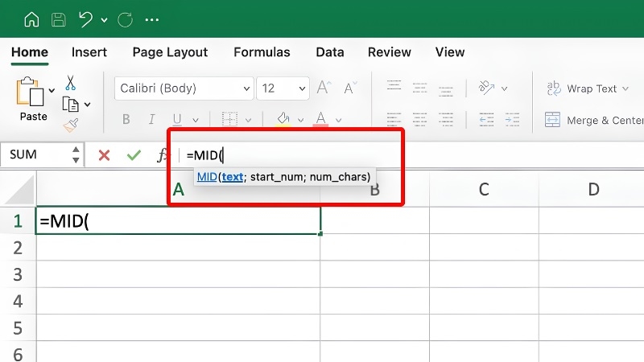
Task: Select row 5 header
Action: [18, 327]
